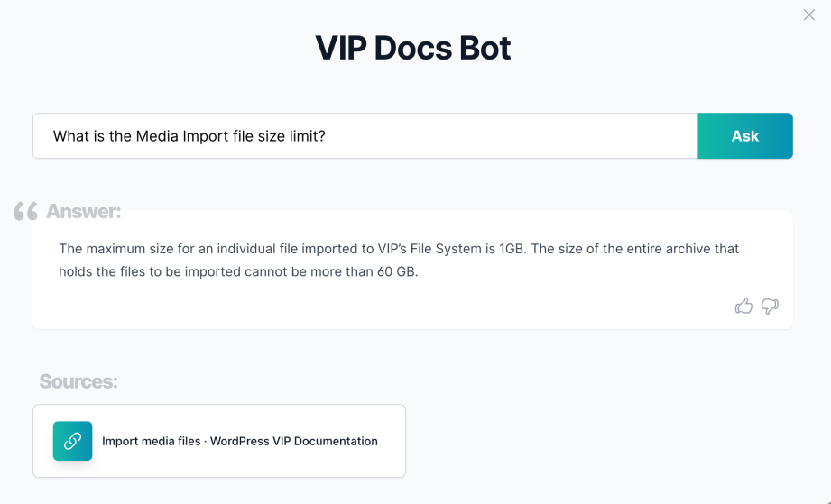The height and width of the screenshot is (504, 831).
Task: Click the 60 GB text in answer
Action: point(396,271)
